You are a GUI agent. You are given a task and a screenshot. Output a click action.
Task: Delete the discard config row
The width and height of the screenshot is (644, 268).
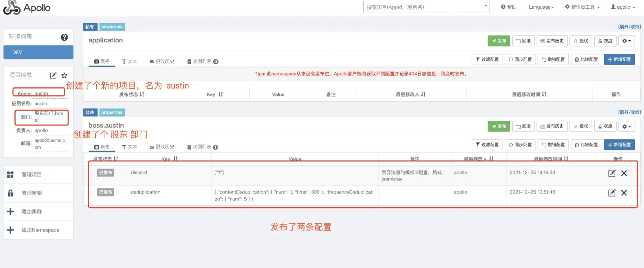(x=624, y=173)
